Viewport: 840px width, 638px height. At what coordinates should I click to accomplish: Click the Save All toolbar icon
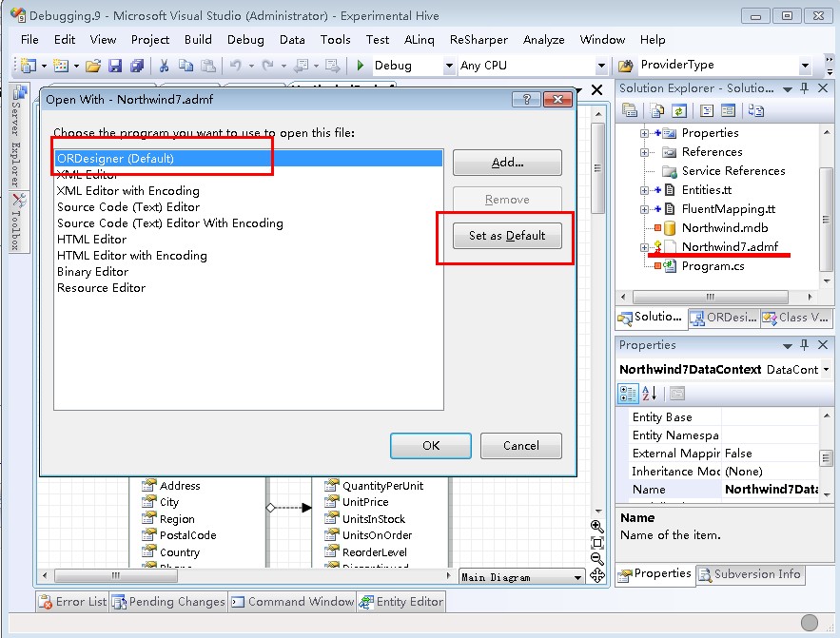137,66
